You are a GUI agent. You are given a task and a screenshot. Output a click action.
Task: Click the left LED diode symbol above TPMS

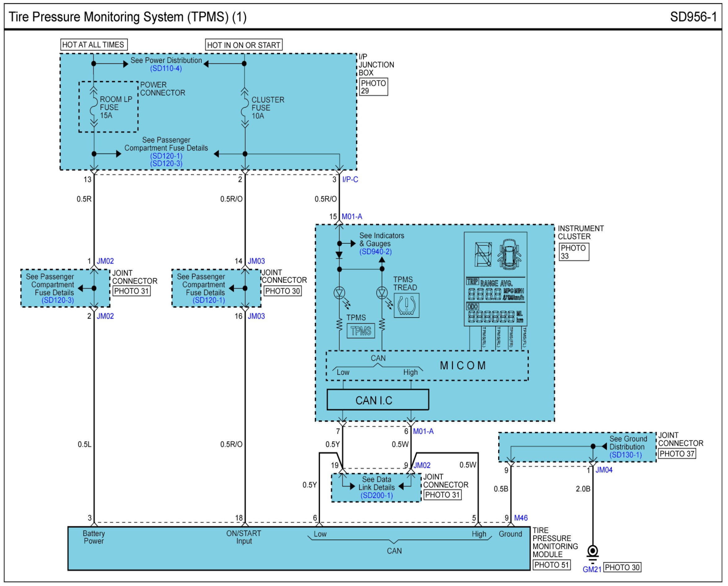[339, 293]
